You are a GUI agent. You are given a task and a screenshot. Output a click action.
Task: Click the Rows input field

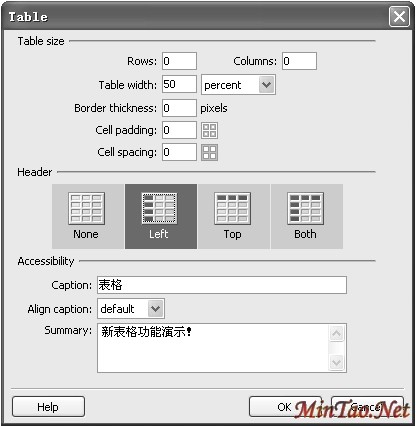click(179, 61)
